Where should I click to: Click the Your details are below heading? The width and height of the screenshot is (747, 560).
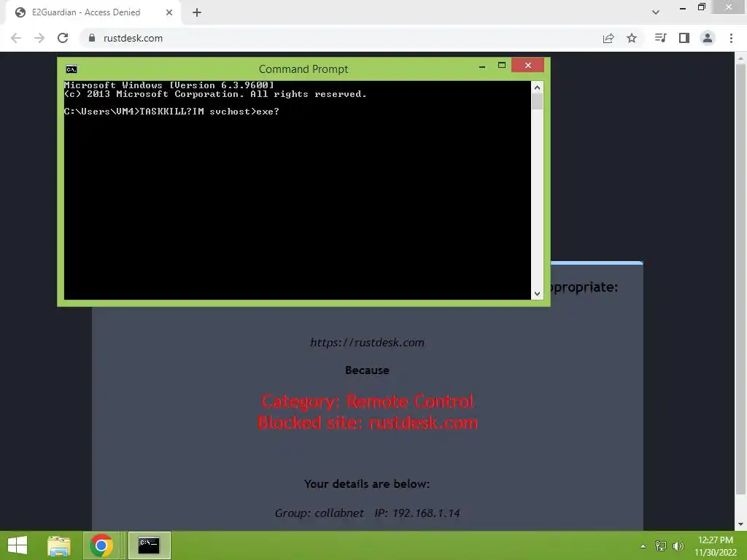coord(367,484)
